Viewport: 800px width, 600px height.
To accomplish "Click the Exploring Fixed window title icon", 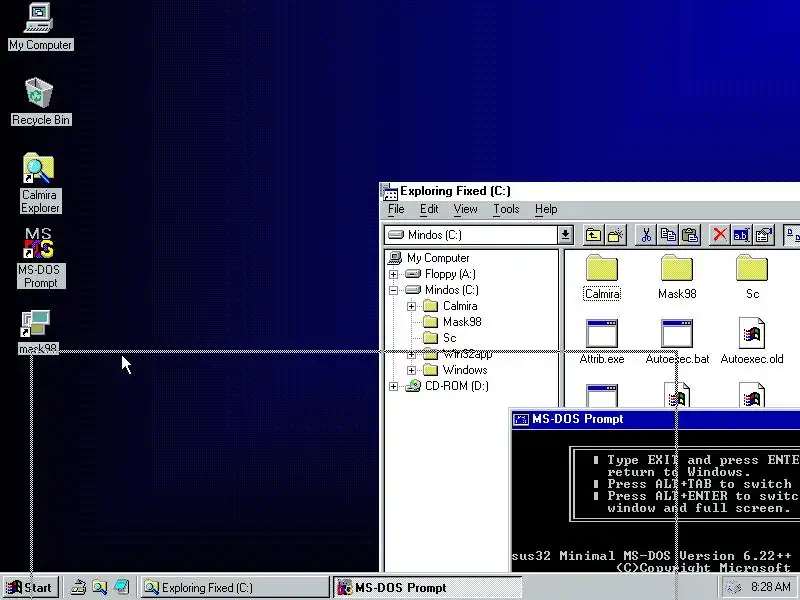I will coord(389,192).
